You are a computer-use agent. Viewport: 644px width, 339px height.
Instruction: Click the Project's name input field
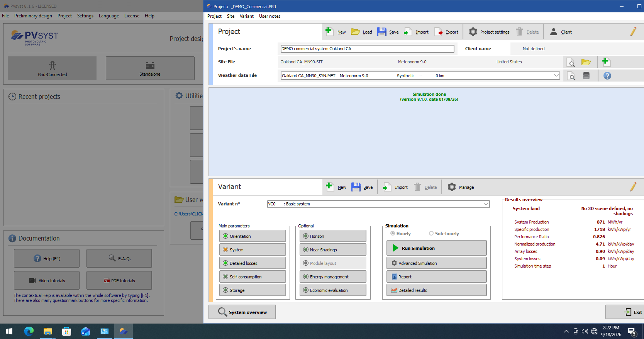367,49
